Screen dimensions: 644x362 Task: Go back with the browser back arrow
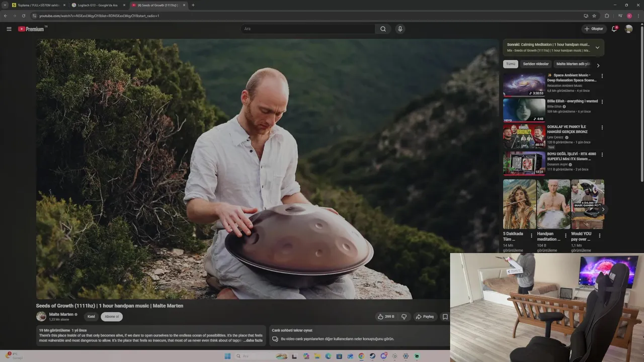[6, 16]
